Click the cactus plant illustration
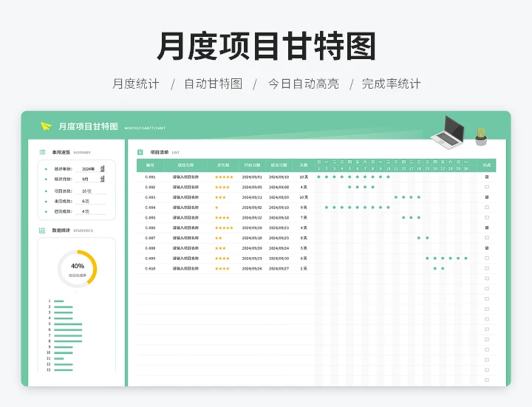 point(481,137)
